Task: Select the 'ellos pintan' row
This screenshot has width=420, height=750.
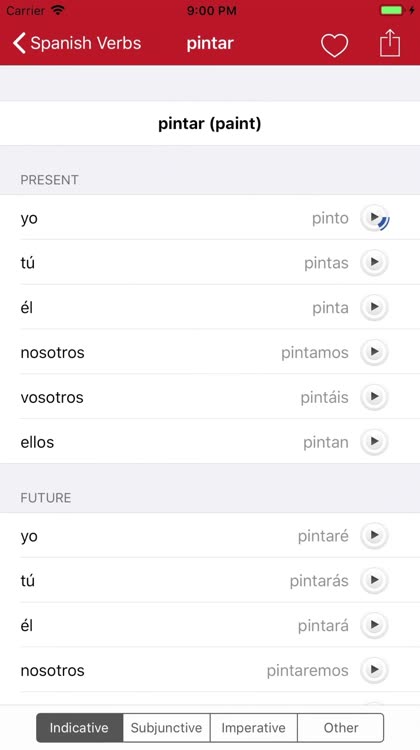Action: [x=210, y=441]
